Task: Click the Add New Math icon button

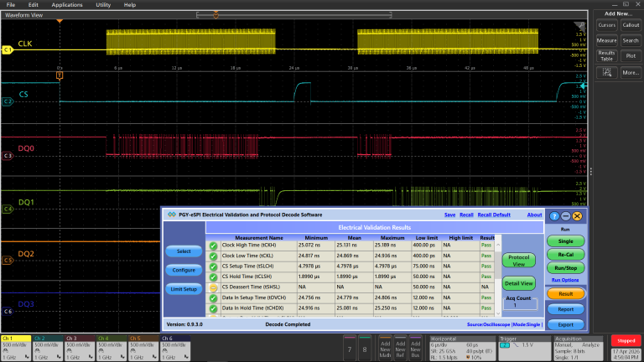Action: [385, 349]
